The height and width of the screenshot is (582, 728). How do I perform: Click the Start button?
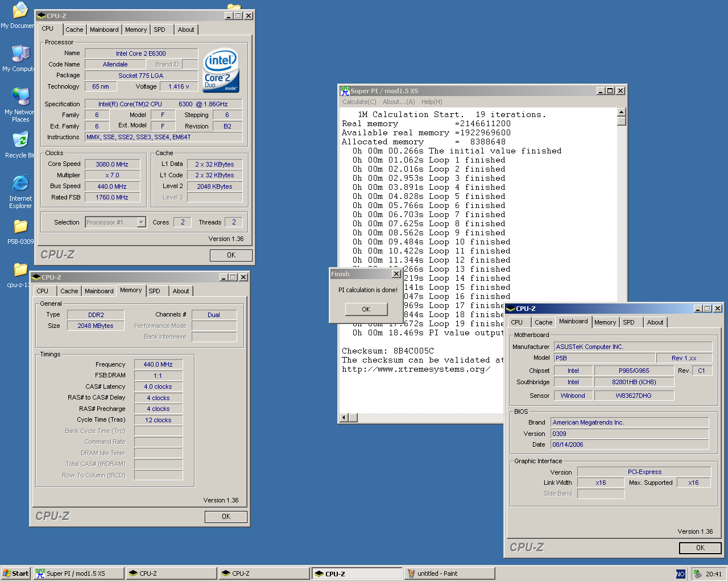(15, 573)
